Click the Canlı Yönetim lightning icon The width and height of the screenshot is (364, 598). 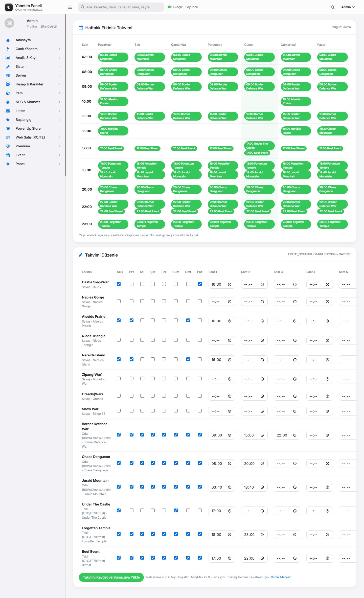[x=8, y=49]
